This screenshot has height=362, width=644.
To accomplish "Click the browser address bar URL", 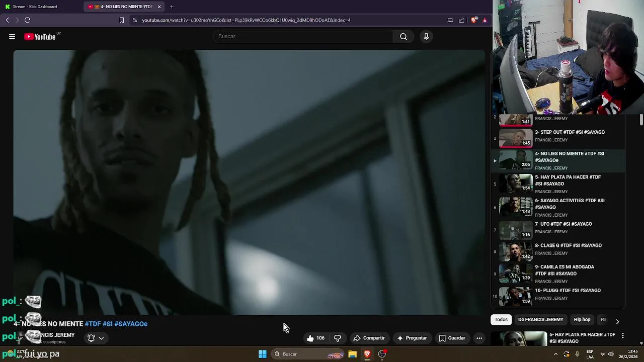I will (x=246, y=20).
